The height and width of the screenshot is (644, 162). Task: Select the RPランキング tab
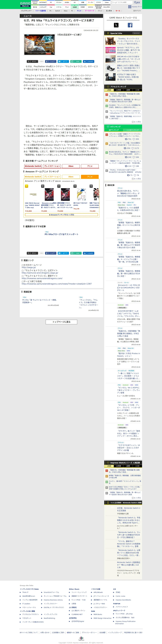(114, 130)
